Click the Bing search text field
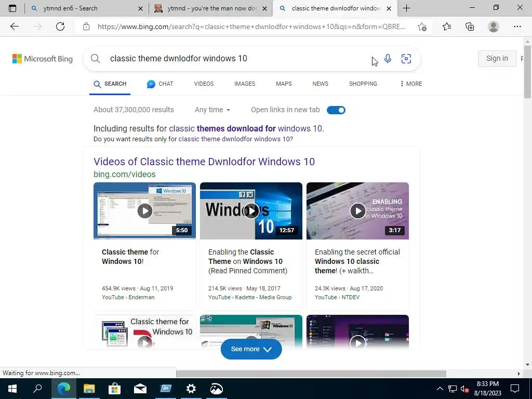 (237, 58)
